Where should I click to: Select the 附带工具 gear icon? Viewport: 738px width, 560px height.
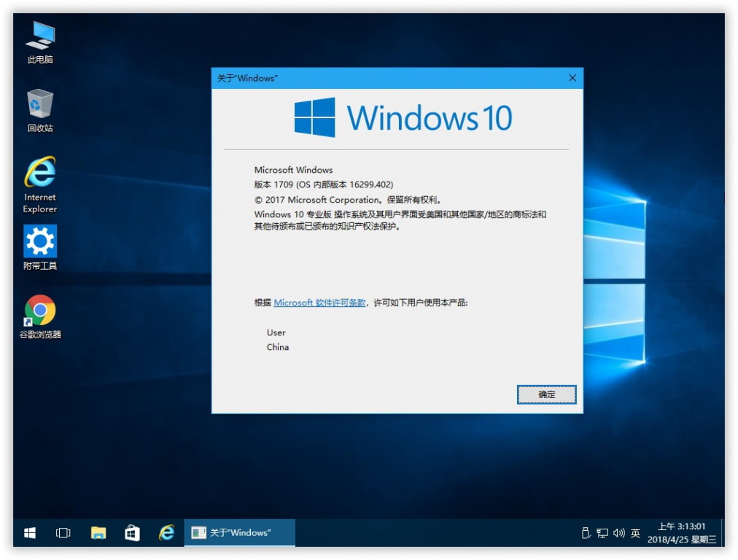coord(40,247)
